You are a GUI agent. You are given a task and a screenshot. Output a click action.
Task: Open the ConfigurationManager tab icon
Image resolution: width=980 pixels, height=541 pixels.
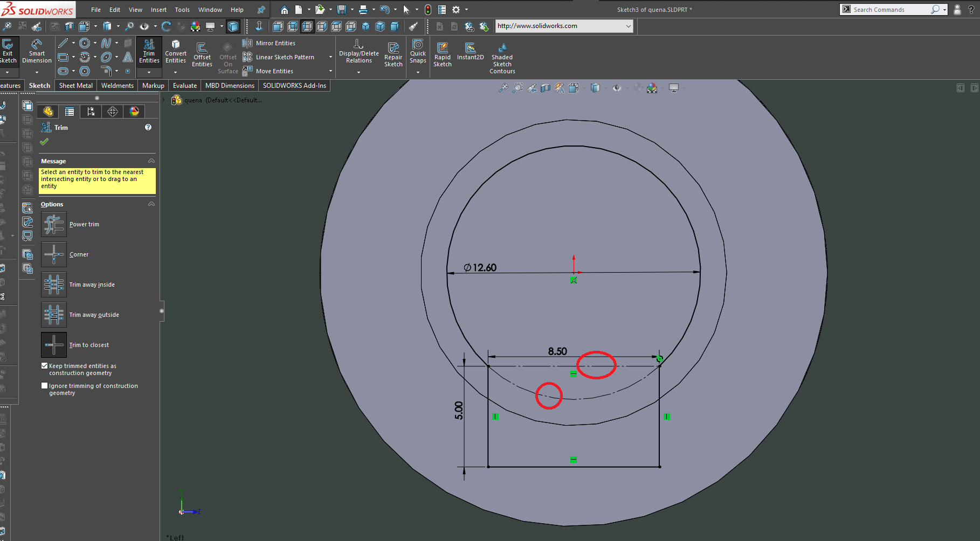[x=91, y=112]
